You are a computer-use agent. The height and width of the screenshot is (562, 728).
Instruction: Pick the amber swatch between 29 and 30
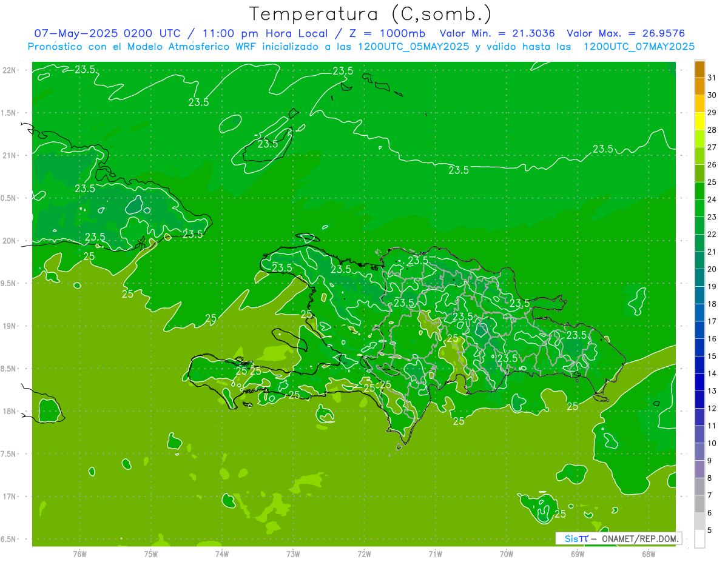(x=699, y=104)
